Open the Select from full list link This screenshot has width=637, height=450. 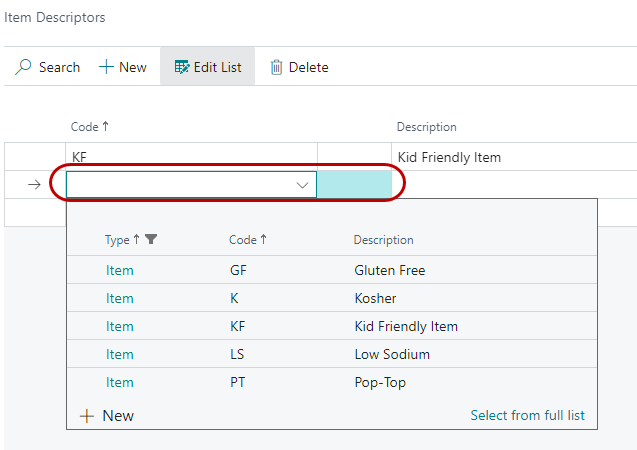pos(527,416)
